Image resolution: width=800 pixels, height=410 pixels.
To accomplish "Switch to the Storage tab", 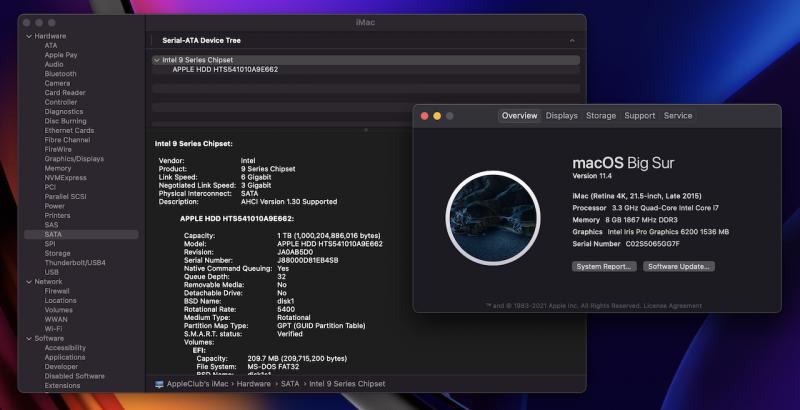I will (x=601, y=116).
